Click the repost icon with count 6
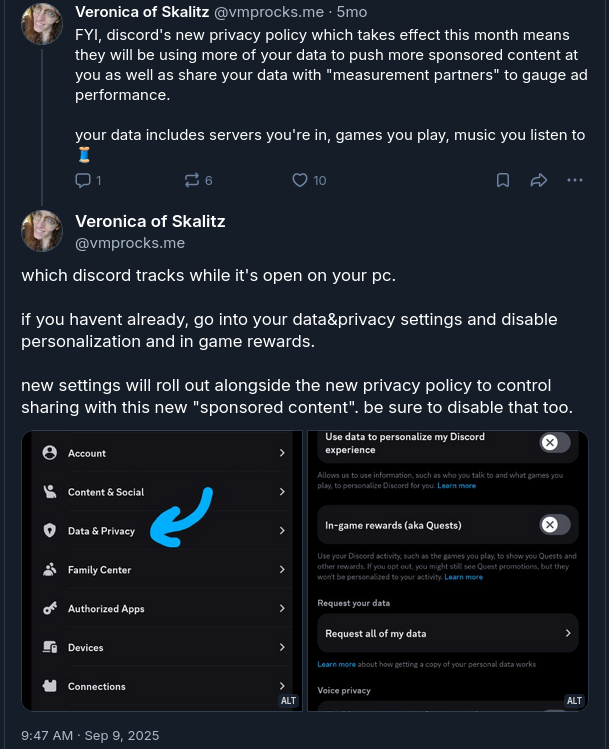The image size is (609, 749). [192, 180]
